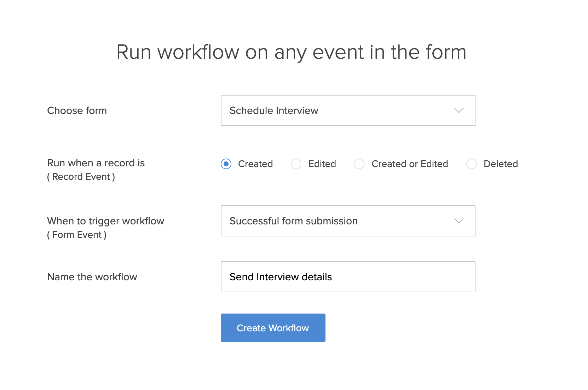Choose the Created or Edited radio button
The height and width of the screenshot is (390, 588).
click(359, 164)
